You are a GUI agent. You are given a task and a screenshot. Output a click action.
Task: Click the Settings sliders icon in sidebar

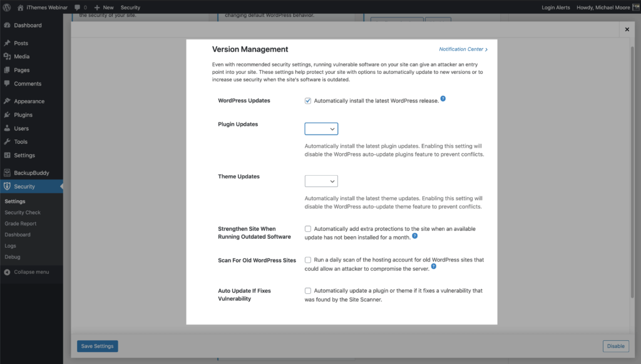point(7,155)
